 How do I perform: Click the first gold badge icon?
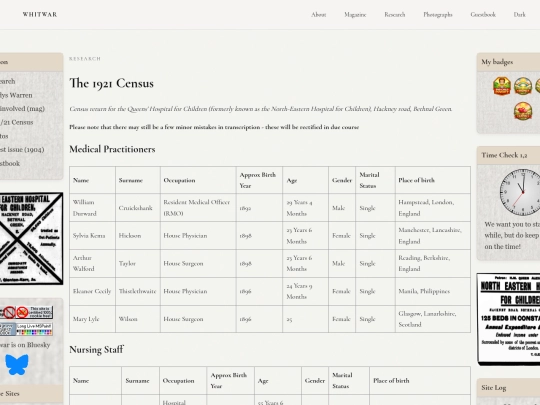click(x=502, y=86)
